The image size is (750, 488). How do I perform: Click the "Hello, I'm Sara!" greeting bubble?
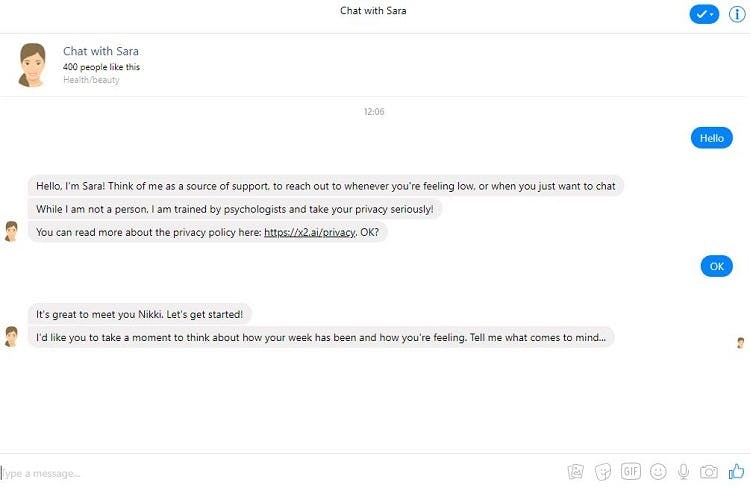pos(325,185)
